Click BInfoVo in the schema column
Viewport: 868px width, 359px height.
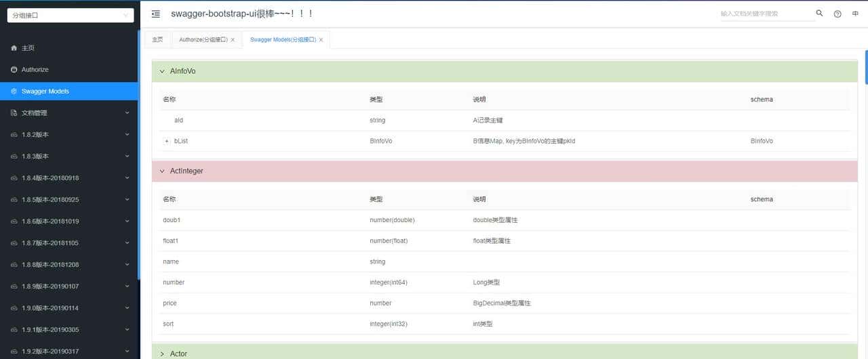(x=762, y=141)
